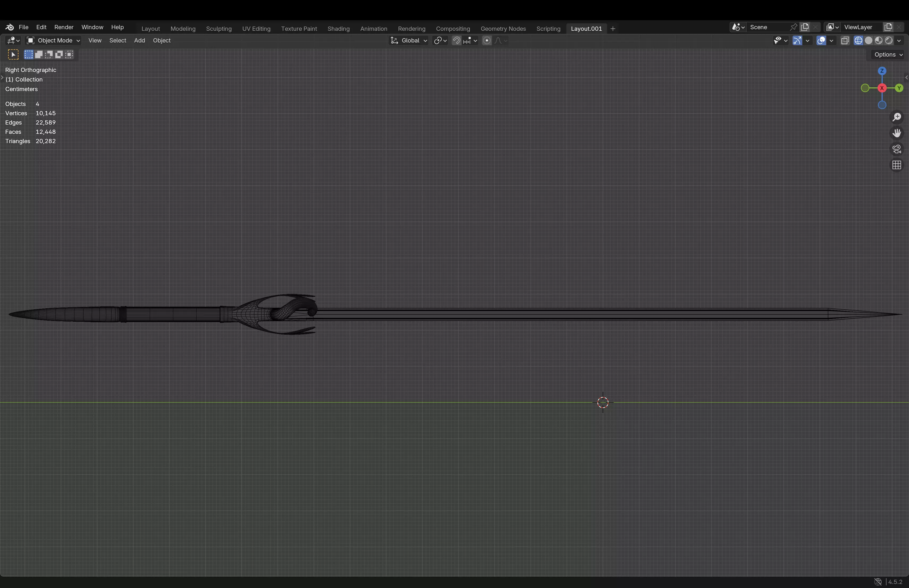The width and height of the screenshot is (909, 588).
Task: Switch to the Scripting workspace tab
Action: (548, 29)
